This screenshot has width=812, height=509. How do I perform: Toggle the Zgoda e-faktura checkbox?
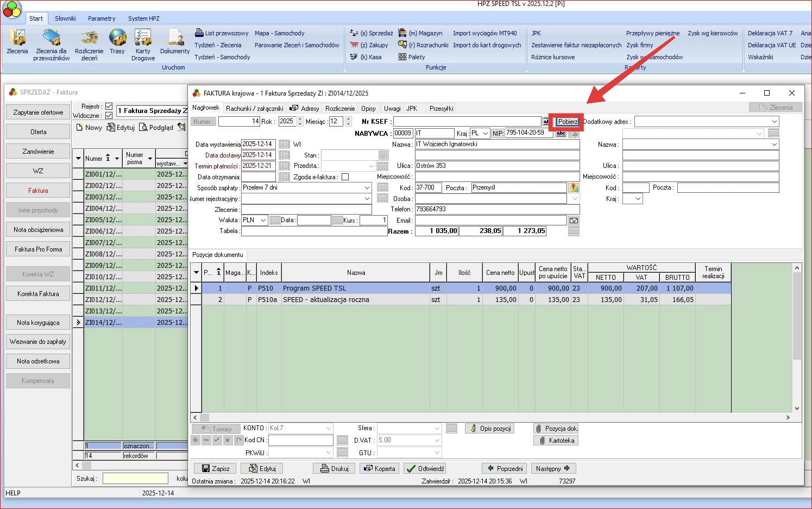[345, 177]
